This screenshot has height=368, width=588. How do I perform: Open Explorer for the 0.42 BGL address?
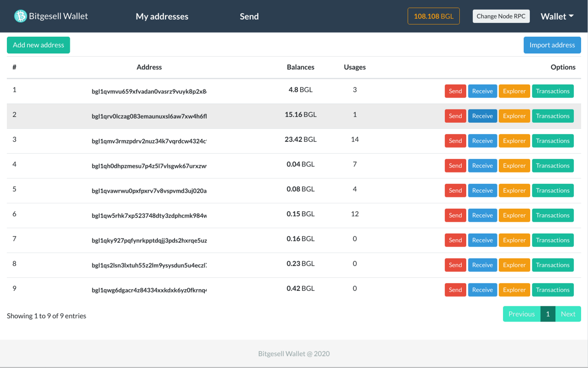(514, 290)
